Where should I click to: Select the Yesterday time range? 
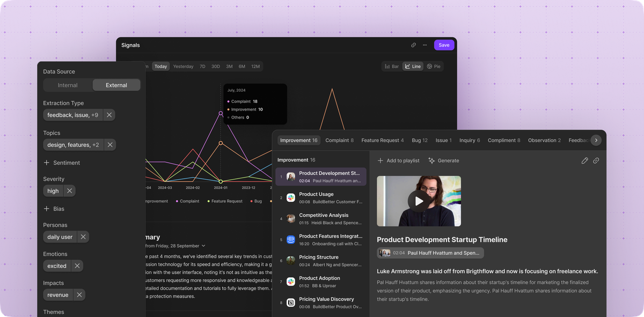[x=183, y=67]
